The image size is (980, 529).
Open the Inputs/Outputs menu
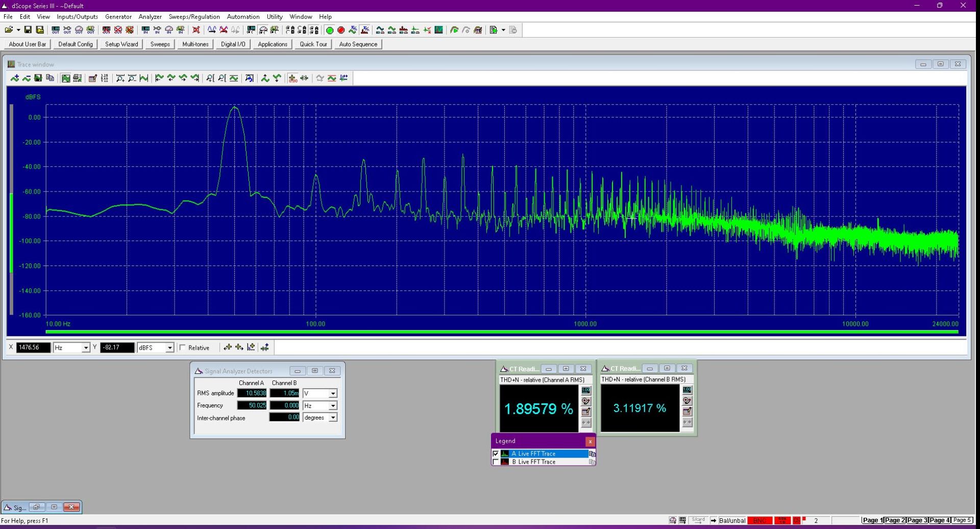(x=77, y=17)
